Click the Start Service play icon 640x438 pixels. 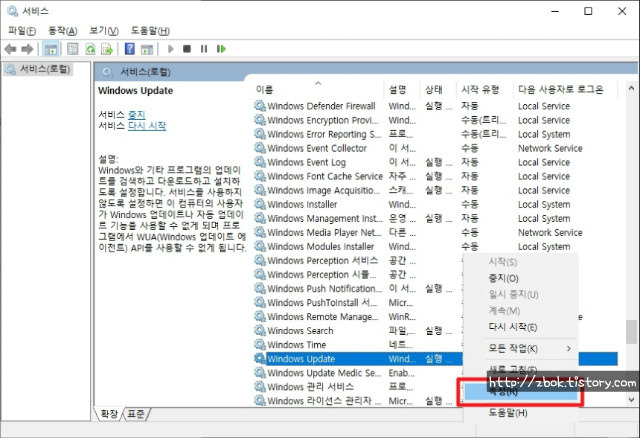tap(171, 49)
